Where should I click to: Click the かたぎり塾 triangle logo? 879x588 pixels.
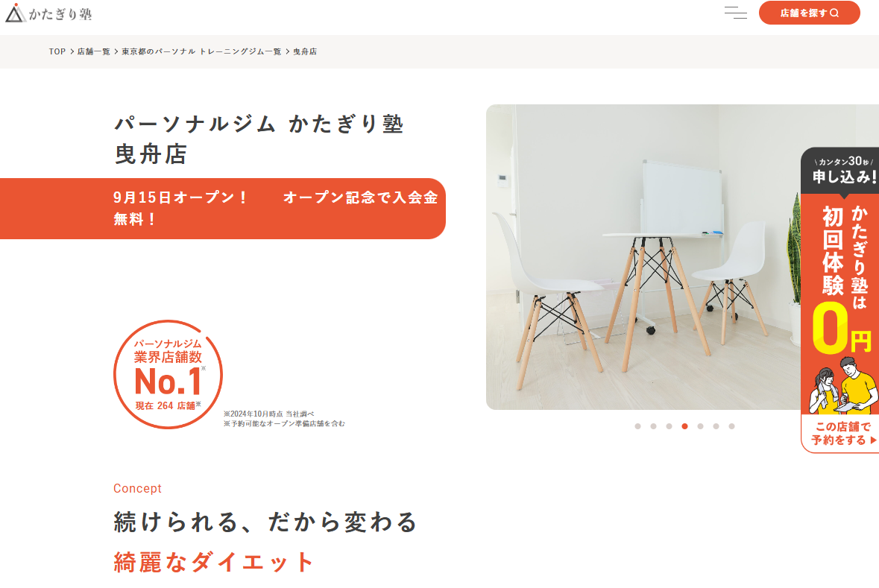48,13
